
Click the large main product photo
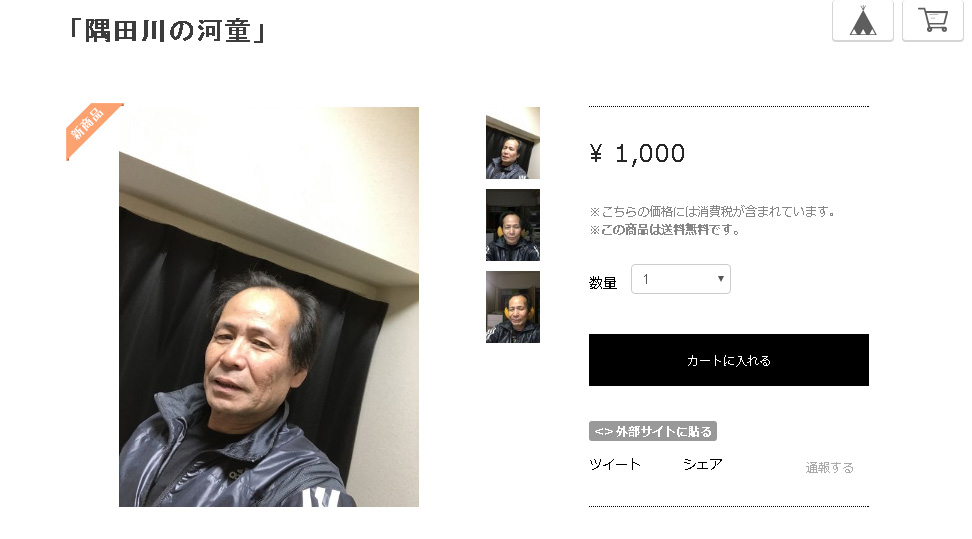coord(269,307)
